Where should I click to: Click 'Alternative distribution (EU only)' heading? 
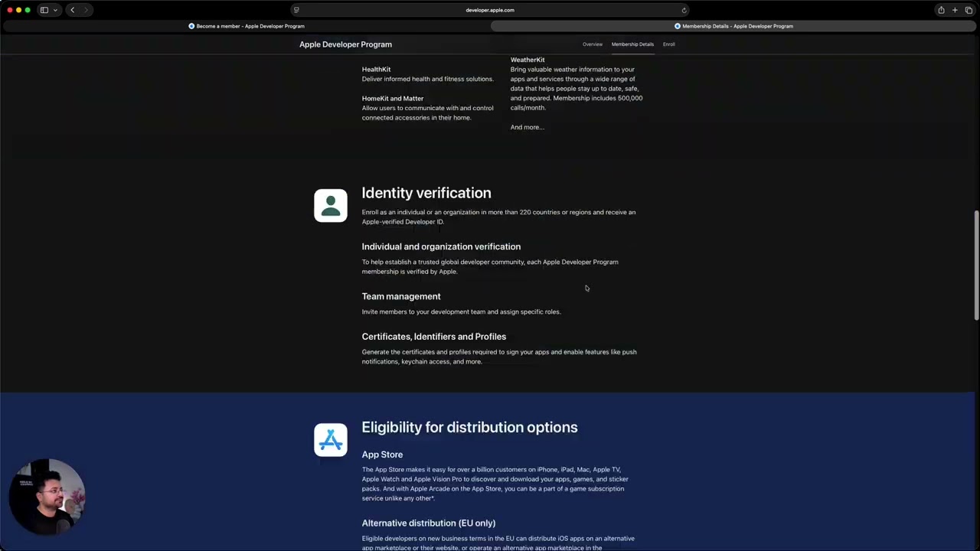pyautogui.click(x=429, y=523)
